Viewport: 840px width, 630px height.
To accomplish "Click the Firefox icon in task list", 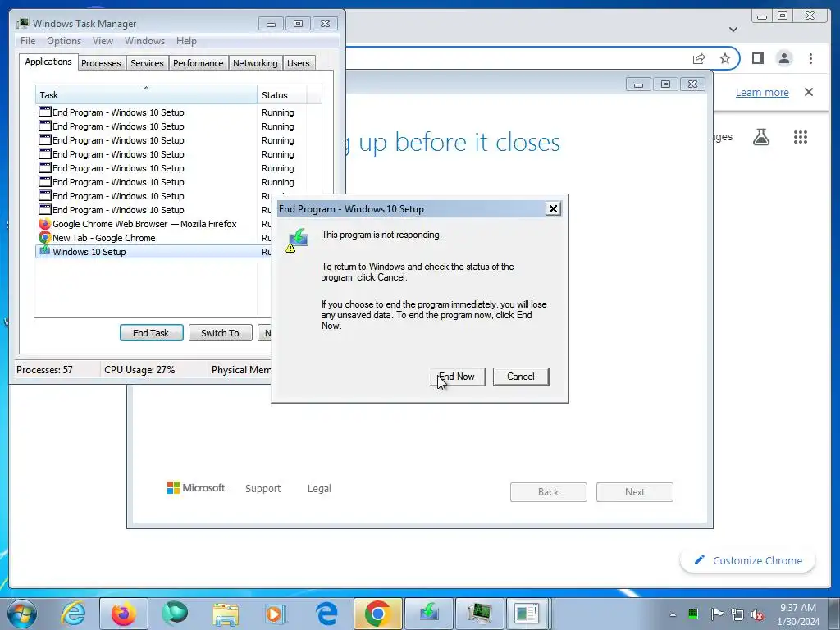I will (x=45, y=224).
